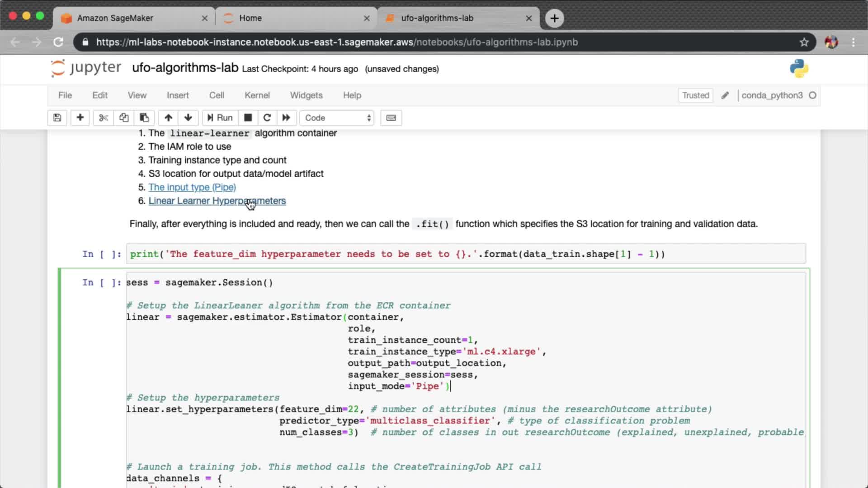Move selected cell down arrow

pyautogui.click(x=188, y=118)
